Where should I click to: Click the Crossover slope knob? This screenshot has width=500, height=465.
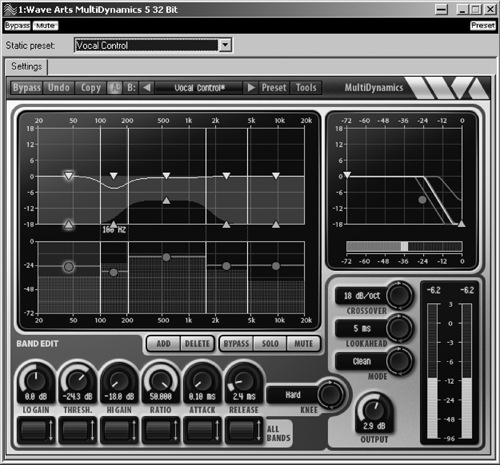399,295
